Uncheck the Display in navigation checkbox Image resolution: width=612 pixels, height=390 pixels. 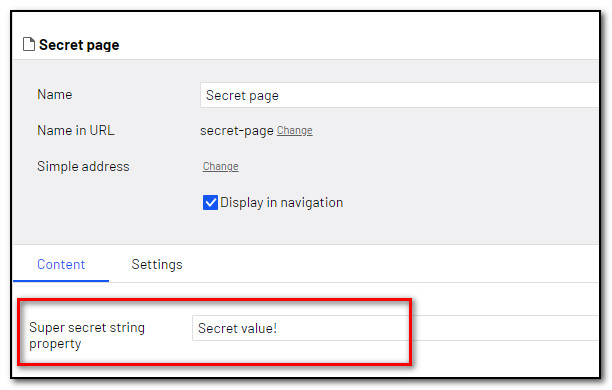[210, 203]
